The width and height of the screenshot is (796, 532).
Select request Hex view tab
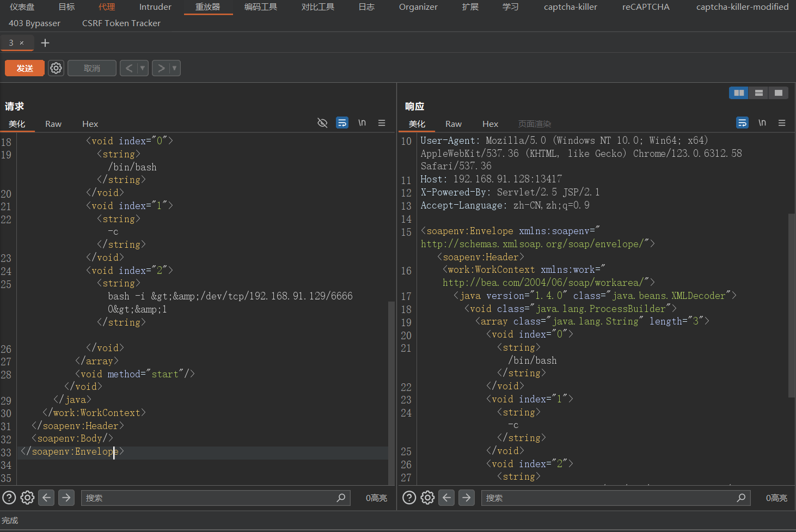pos(90,124)
